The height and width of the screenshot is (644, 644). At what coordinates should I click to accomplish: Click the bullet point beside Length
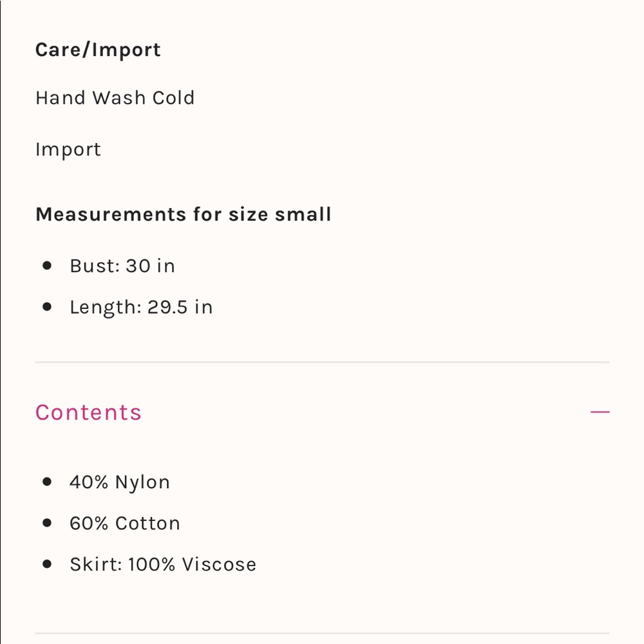tap(47, 307)
